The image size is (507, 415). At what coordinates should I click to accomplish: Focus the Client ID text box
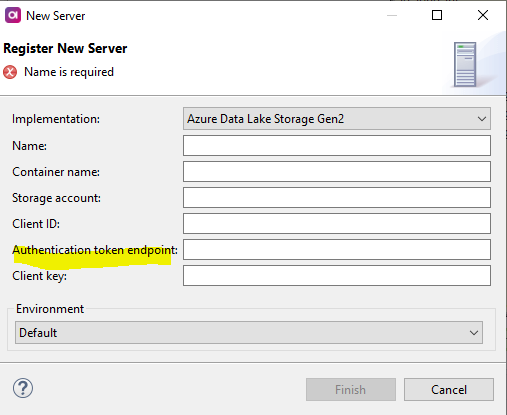[337, 223]
